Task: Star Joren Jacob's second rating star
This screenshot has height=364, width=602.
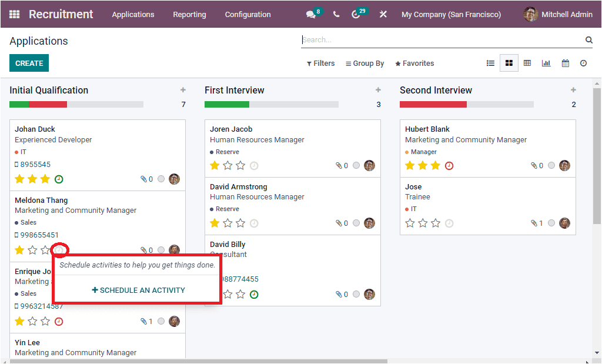Action: (227, 165)
